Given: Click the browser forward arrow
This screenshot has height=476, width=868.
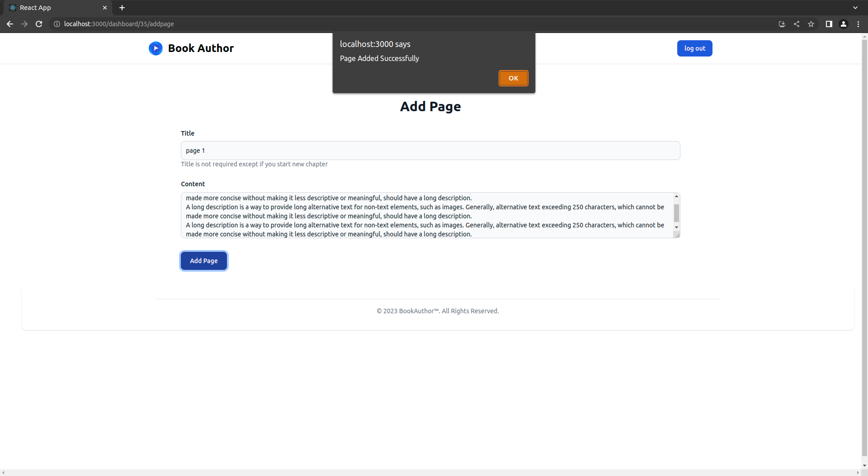Looking at the screenshot, I should (x=24, y=24).
